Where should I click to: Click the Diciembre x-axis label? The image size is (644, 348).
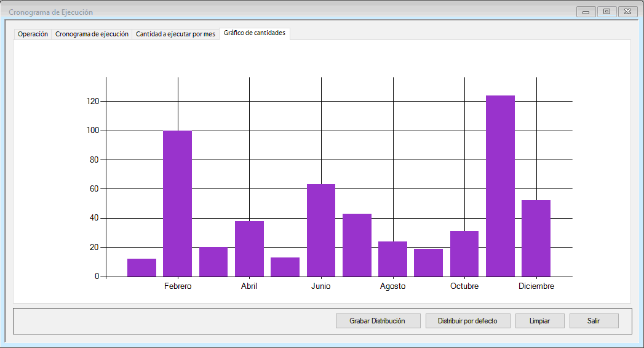pos(536,286)
